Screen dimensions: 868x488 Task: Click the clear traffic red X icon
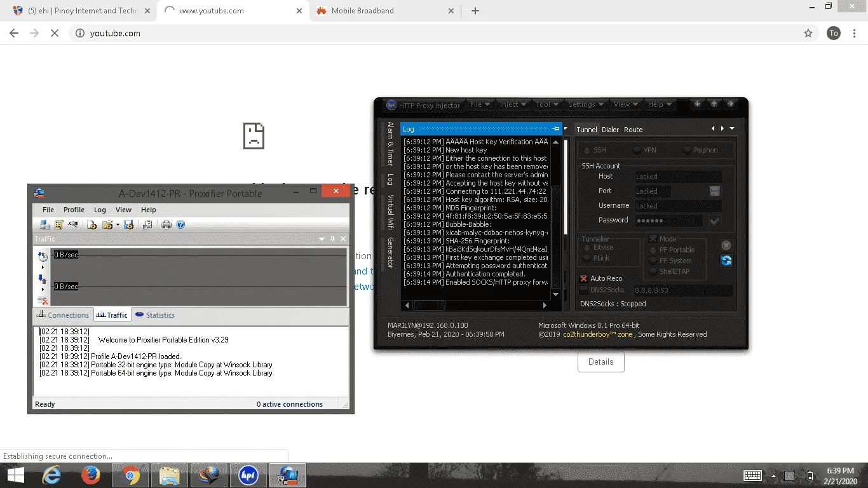43,300
